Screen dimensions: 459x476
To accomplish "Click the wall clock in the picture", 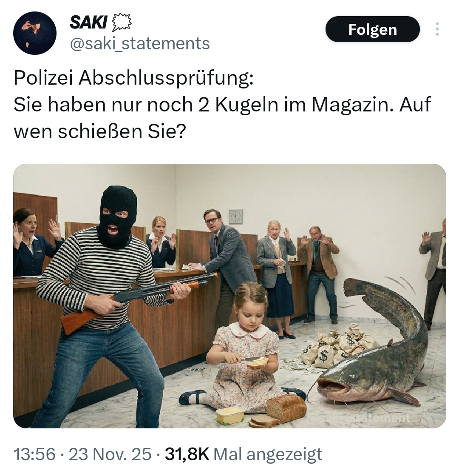I will point(236,216).
